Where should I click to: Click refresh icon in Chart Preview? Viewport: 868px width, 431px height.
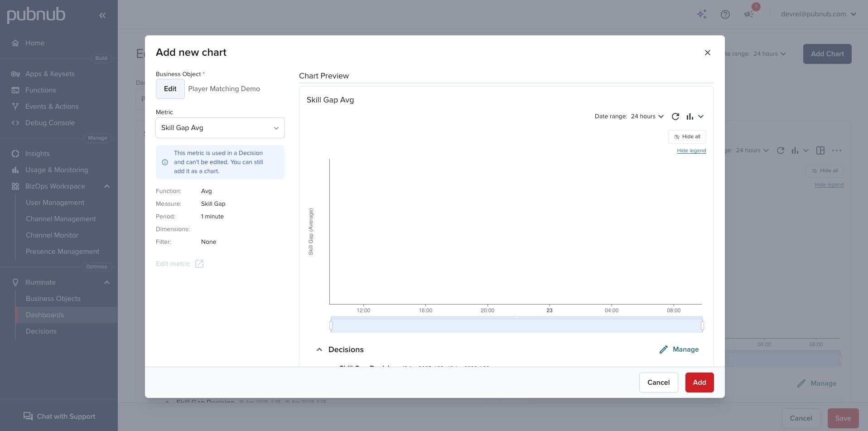pos(675,116)
